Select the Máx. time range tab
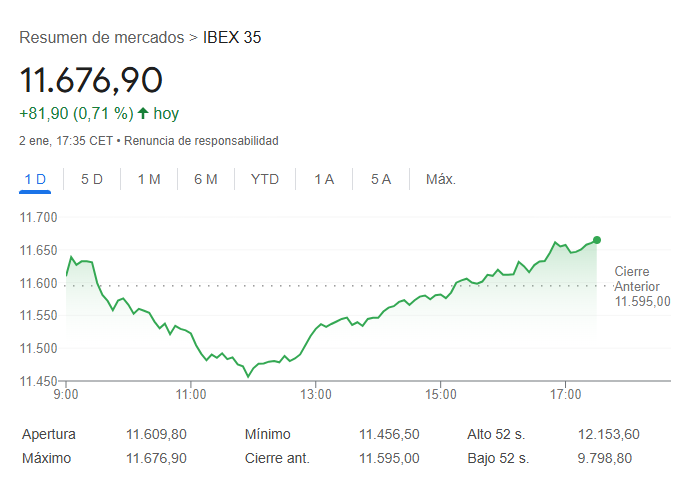The width and height of the screenshot is (690, 479). point(441,180)
